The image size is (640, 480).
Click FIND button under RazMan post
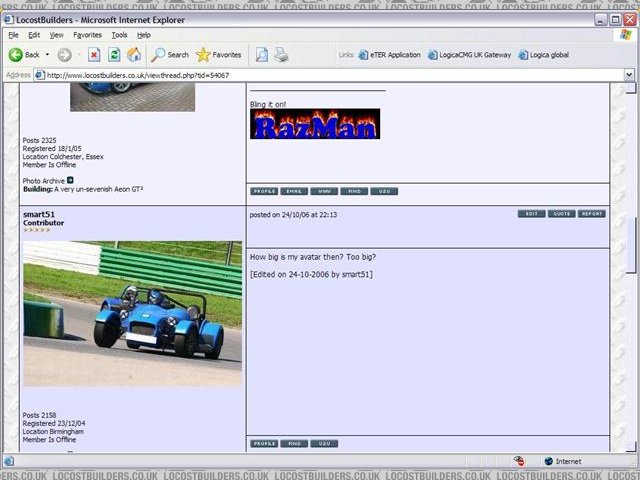click(x=354, y=191)
